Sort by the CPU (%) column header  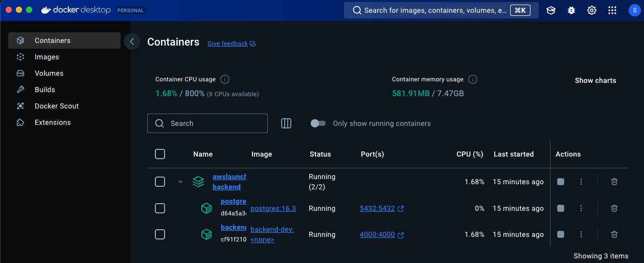[470, 154]
